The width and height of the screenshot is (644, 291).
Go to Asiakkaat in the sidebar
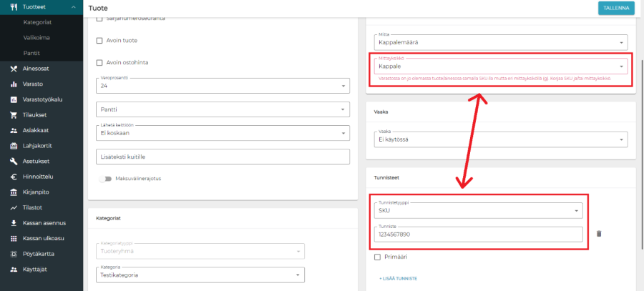point(37,131)
